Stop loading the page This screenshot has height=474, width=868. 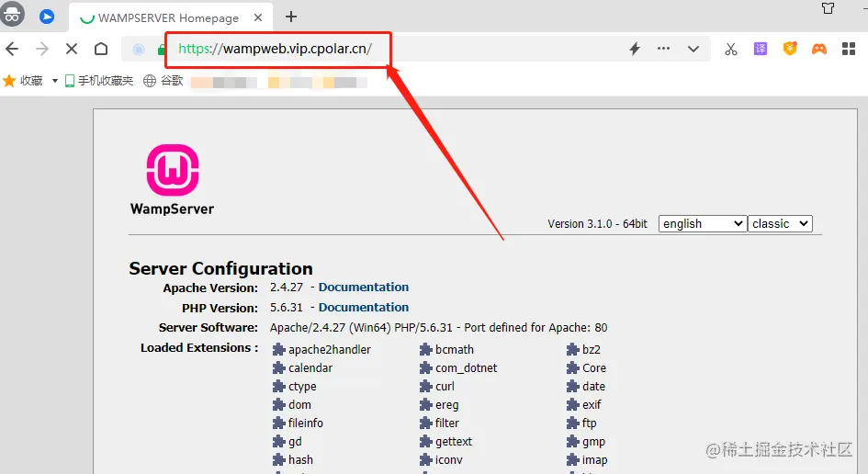[72, 49]
